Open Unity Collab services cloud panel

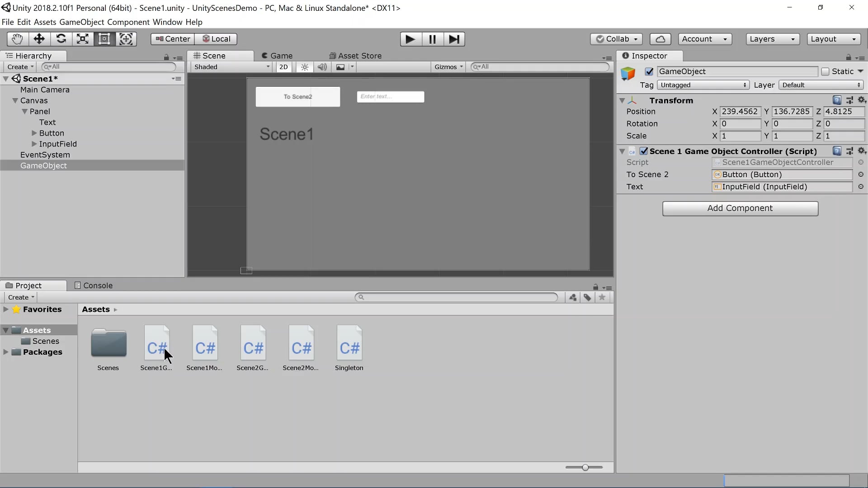[x=660, y=39]
